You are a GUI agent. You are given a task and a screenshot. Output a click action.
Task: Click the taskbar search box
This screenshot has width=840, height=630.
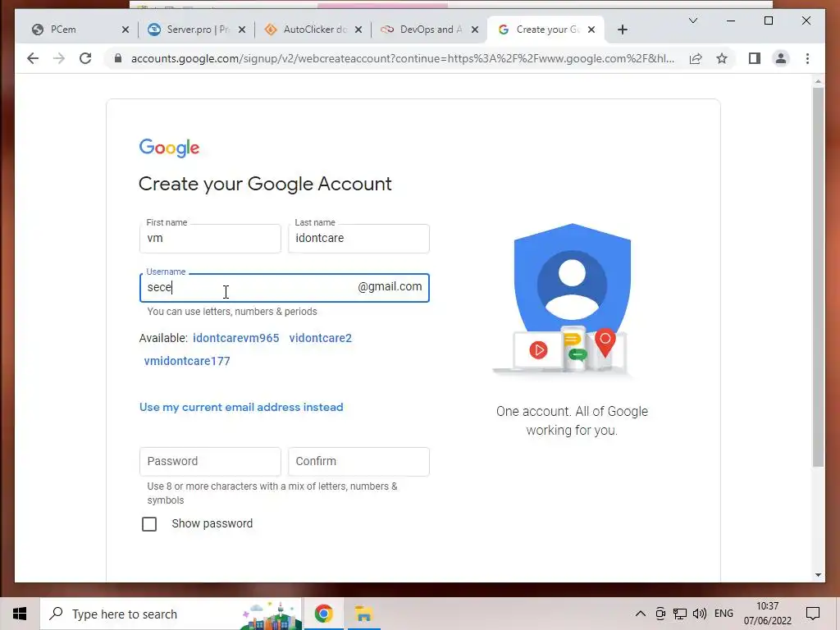click(171, 614)
